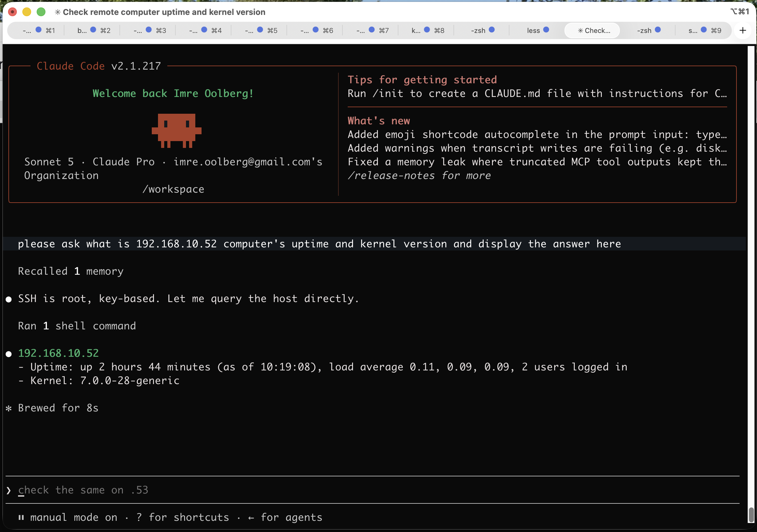Click the 'Uptime: up 2 hours 44 minutes' line
757x532 pixels.
coord(323,367)
